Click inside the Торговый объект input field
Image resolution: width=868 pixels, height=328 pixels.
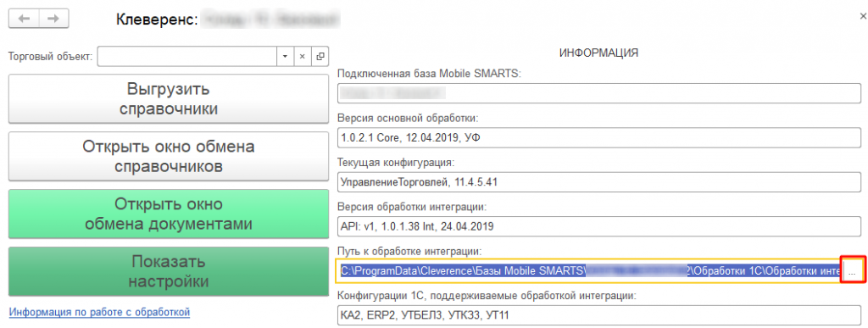pyautogui.click(x=187, y=57)
